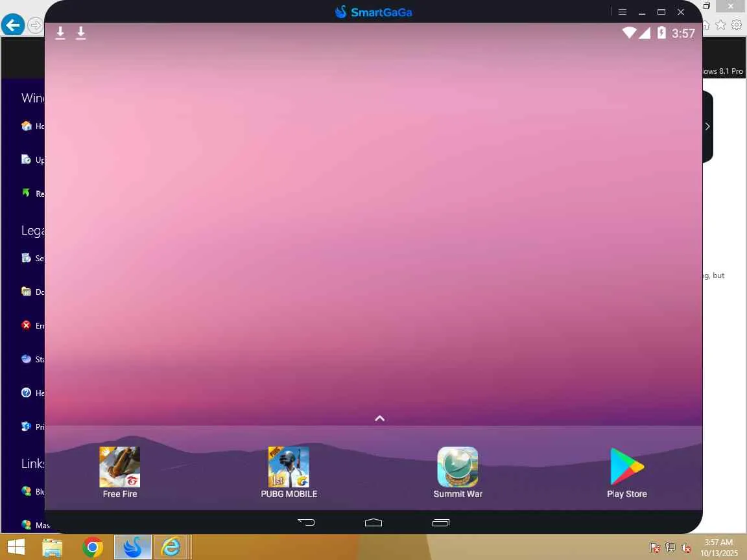Tap the Android back navigation button
Image resolution: width=747 pixels, height=560 pixels.
coord(306,522)
